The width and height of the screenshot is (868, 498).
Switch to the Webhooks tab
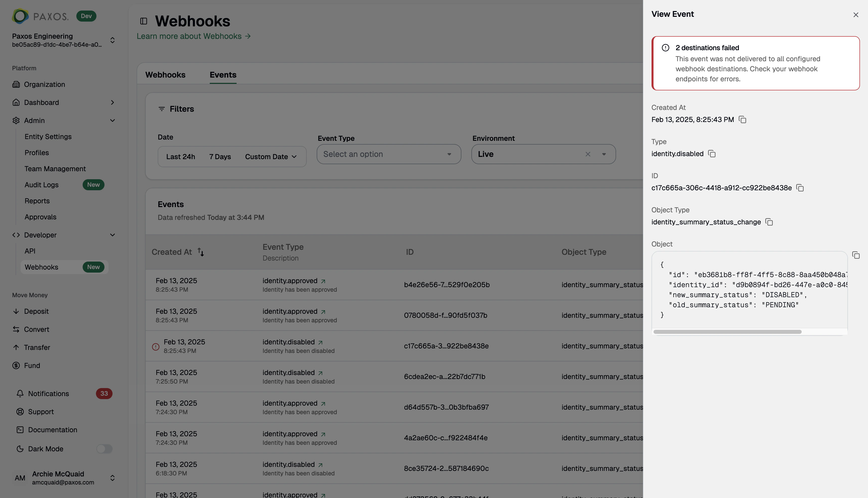tap(165, 75)
